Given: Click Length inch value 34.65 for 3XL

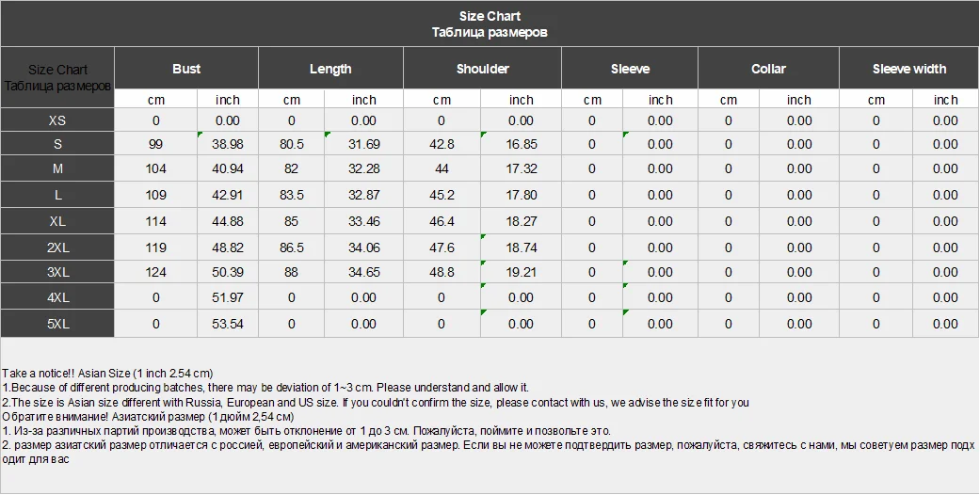Looking at the screenshot, I should (363, 272).
